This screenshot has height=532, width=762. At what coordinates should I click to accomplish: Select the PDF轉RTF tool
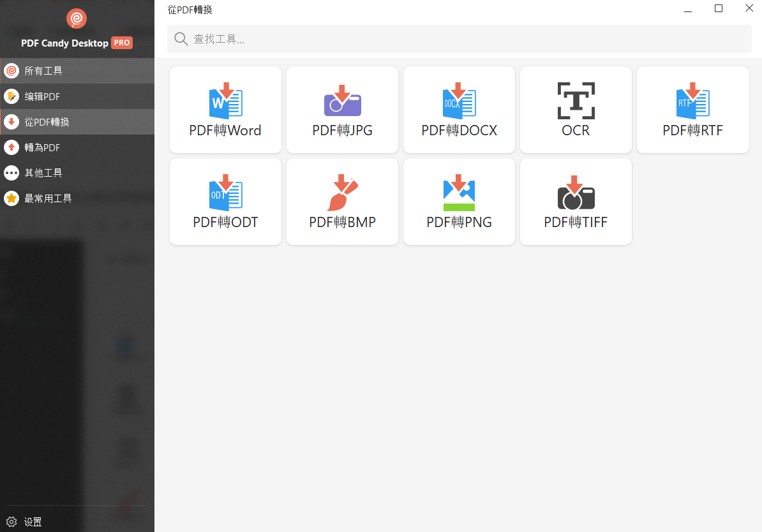click(x=692, y=109)
